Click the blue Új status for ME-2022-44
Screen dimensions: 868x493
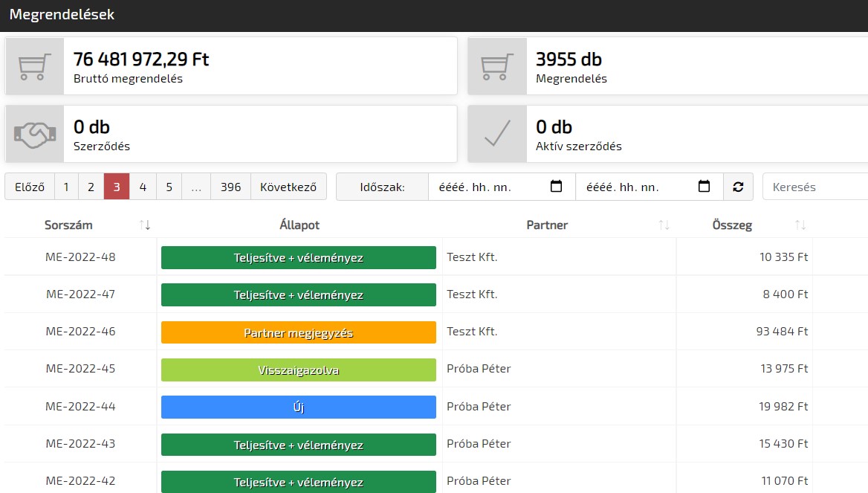(298, 407)
